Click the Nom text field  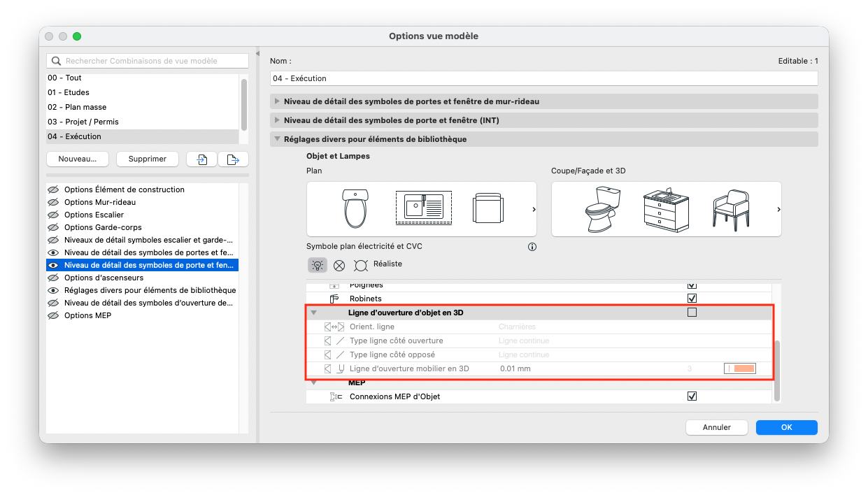tap(544, 78)
